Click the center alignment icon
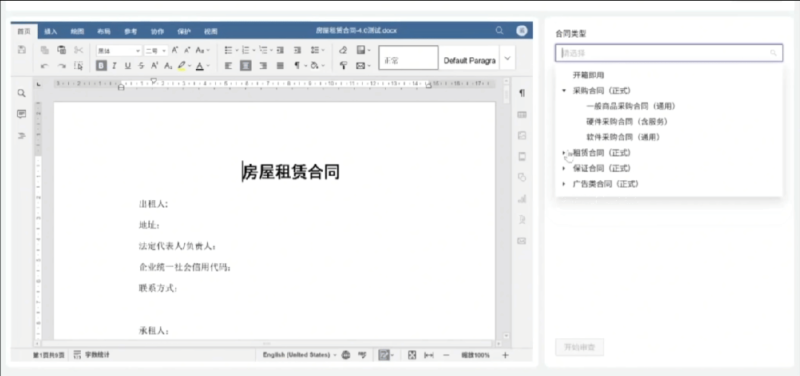 pos(246,66)
